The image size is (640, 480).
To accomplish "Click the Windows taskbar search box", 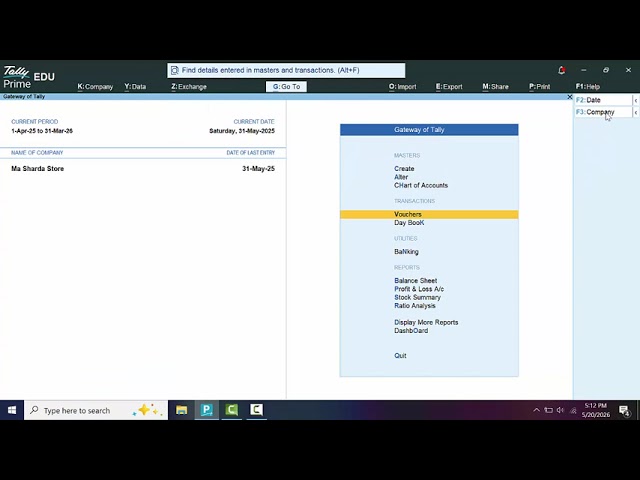I will [96, 410].
